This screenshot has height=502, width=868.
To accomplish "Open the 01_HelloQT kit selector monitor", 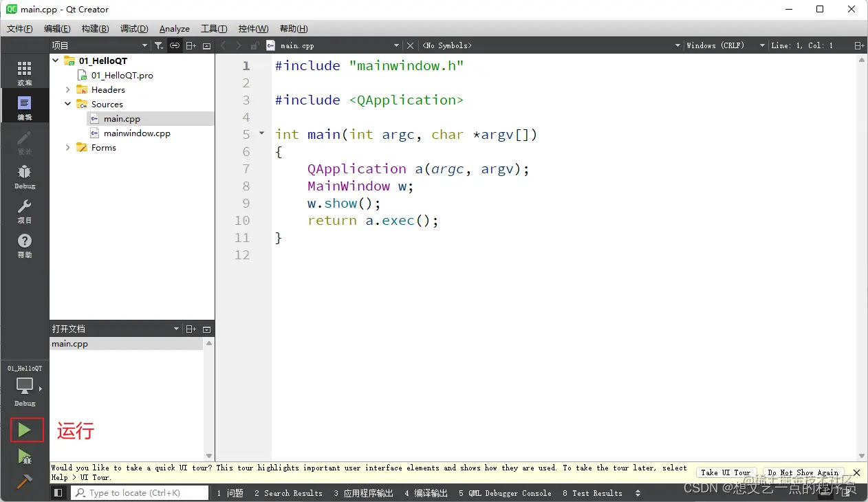I will click(x=25, y=386).
